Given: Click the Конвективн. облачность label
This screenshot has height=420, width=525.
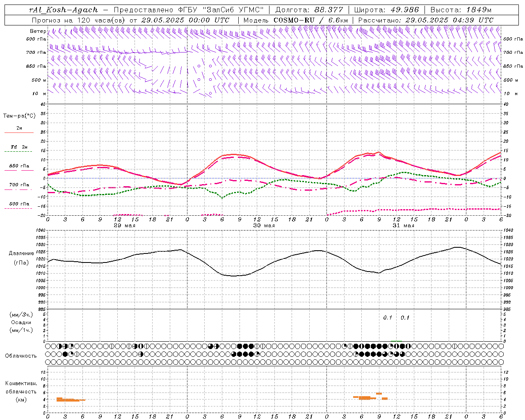Looking at the screenshot, I should tap(21, 388).
